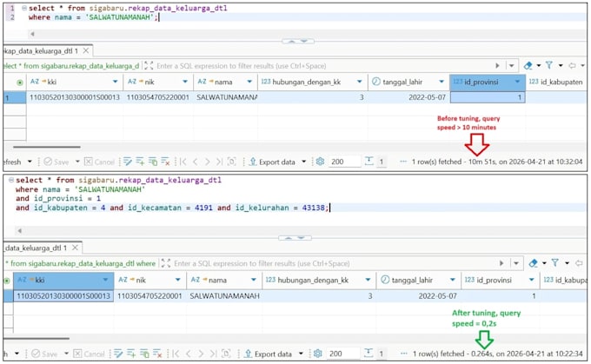Click Refresh in the 10m 51s result toolbar
Image resolution: width=591 pixels, height=364 pixels.
(x=12, y=162)
